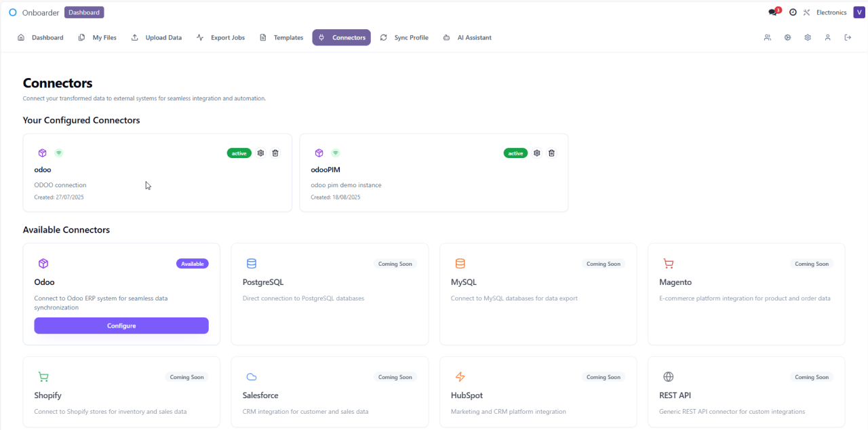
Task: Open settings gear for odoo connector
Action: [261, 153]
